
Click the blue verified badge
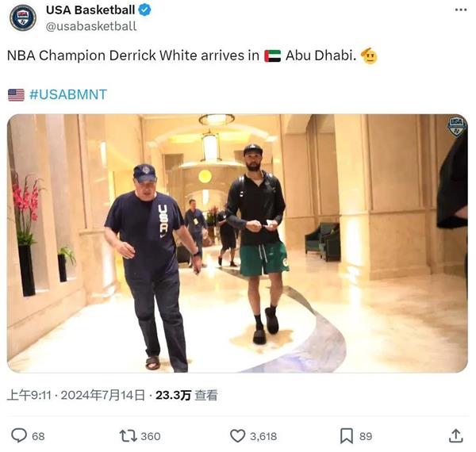click(144, 10)
